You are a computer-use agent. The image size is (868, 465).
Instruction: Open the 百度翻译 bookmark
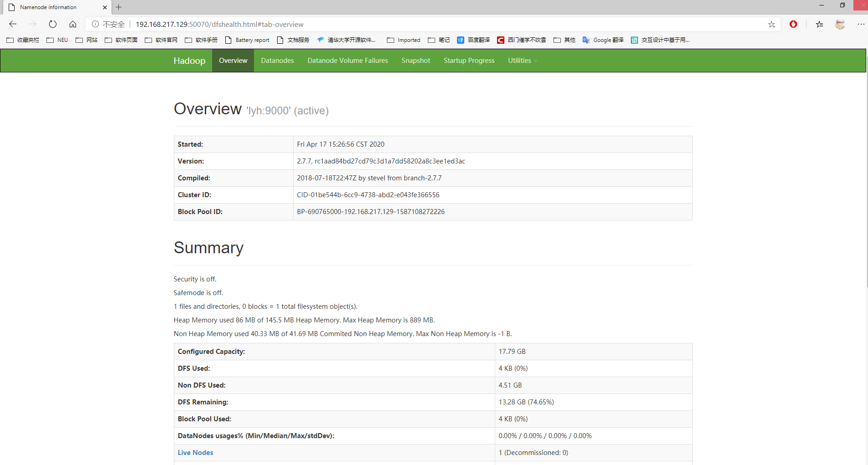point(473,40)
